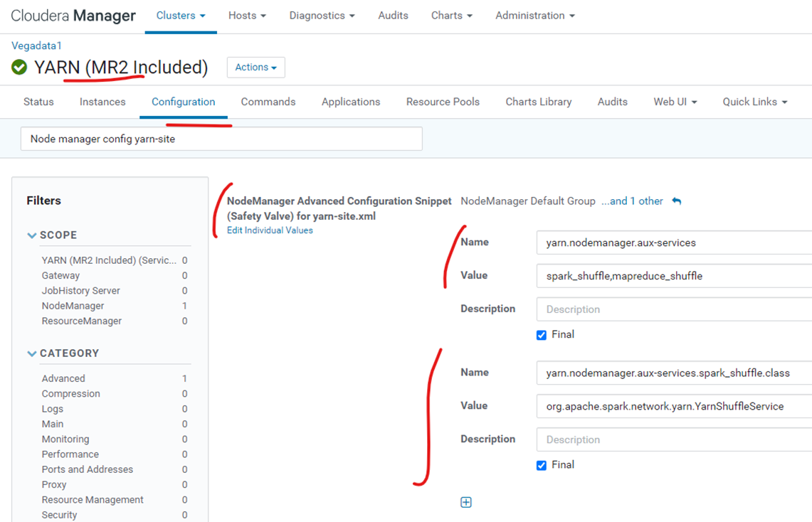Click the "...and 1 other" link
The height and width of the screenshot is (522, 812).
coord(632,201)
